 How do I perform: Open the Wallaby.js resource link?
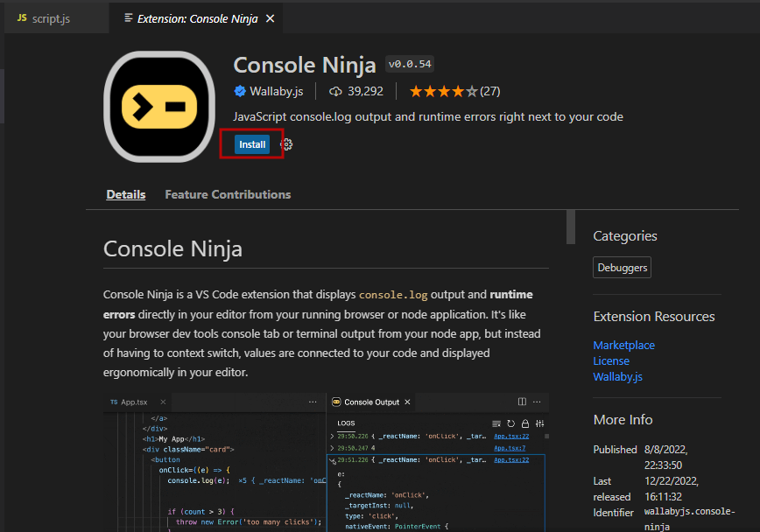(617, 377)
